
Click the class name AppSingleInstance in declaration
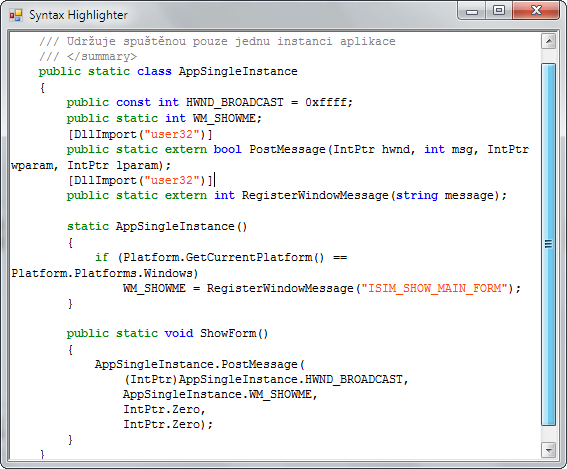click(x=238, y=71)
